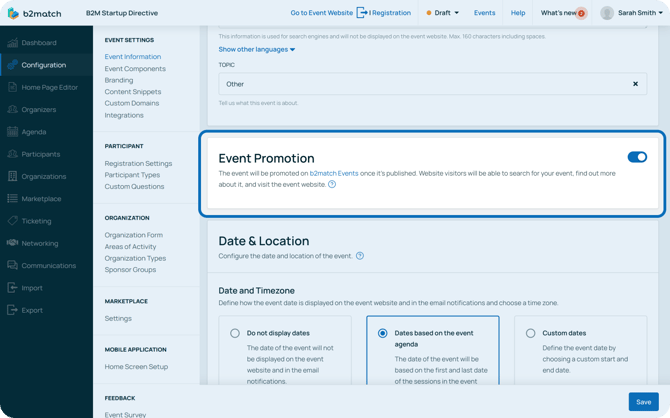Open Custom Questions settings
This screenshot has height=418, width=670.
(x=134, y=186)
